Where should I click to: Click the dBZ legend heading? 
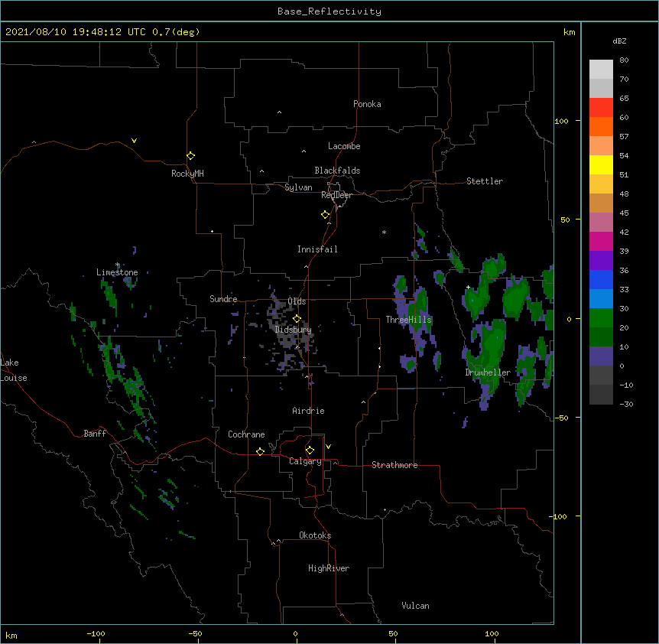tap(619, 41)
